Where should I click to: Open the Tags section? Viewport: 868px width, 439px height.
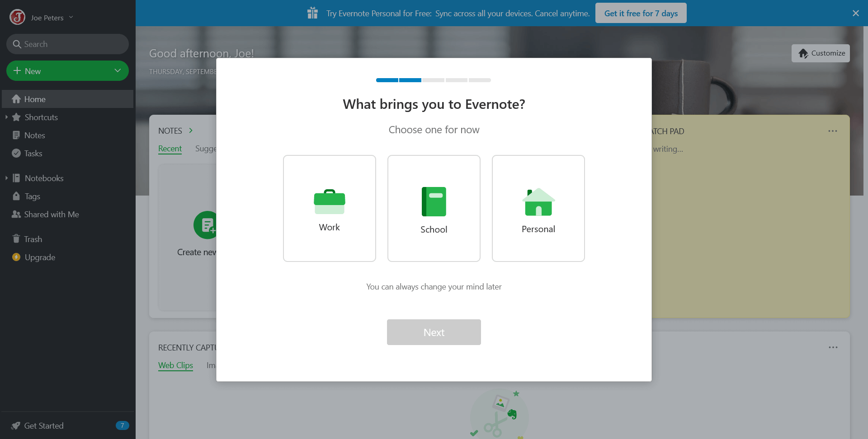(32, 196)
